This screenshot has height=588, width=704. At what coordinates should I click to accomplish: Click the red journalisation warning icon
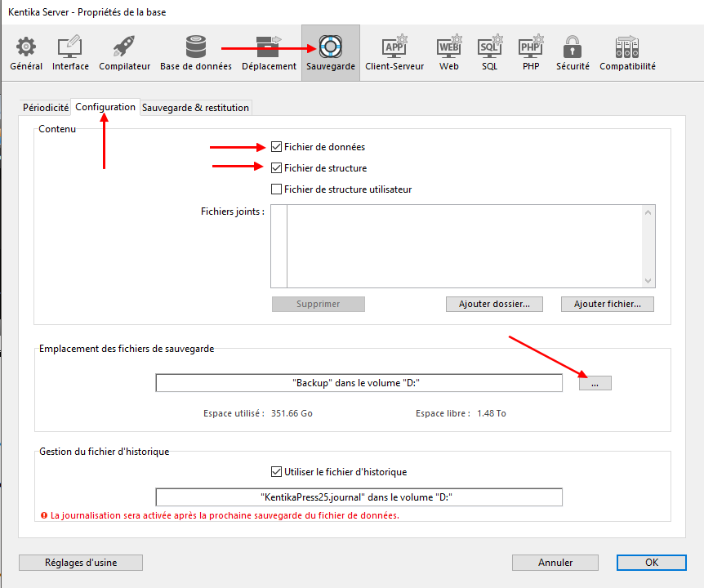[44, 515]
